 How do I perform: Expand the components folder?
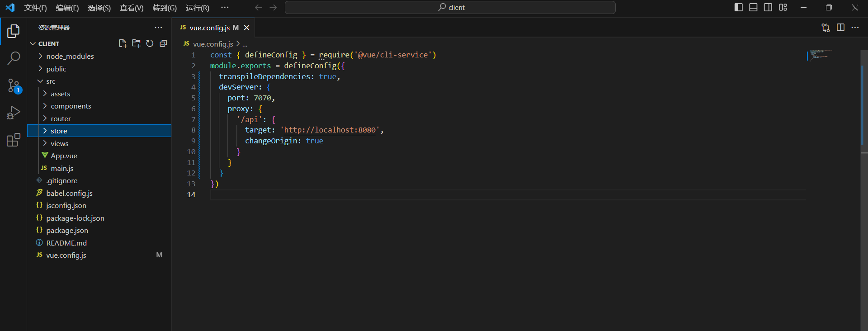71,106
